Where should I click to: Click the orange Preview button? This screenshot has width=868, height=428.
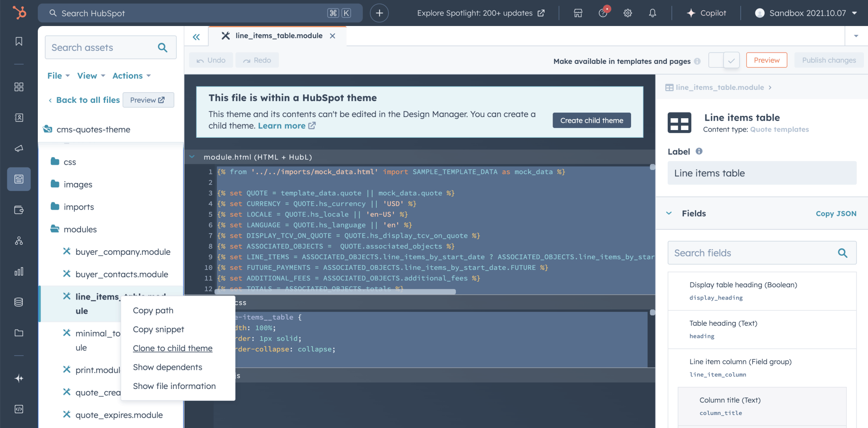click(x=766, y=60)
